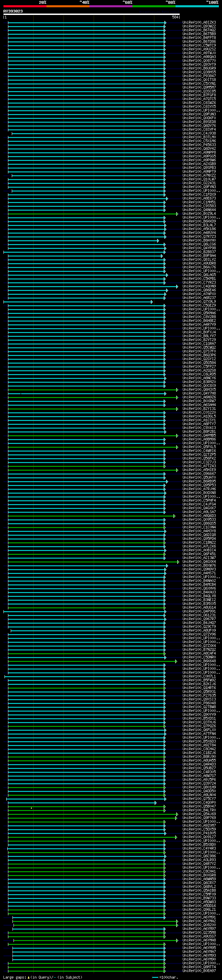Select the UniRef100_C5GEZ9 label
Screen dimensions: 222x980
(x=199, y=305)
